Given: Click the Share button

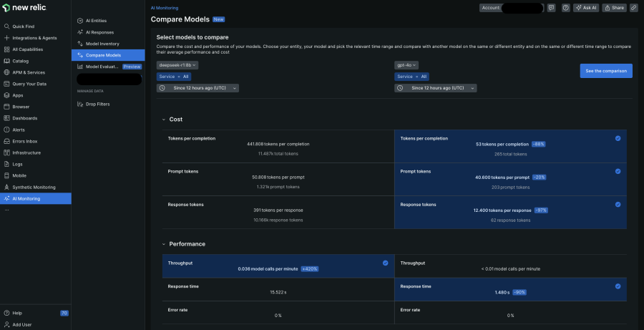Looking at the screenshot, I should click(615, 7).
